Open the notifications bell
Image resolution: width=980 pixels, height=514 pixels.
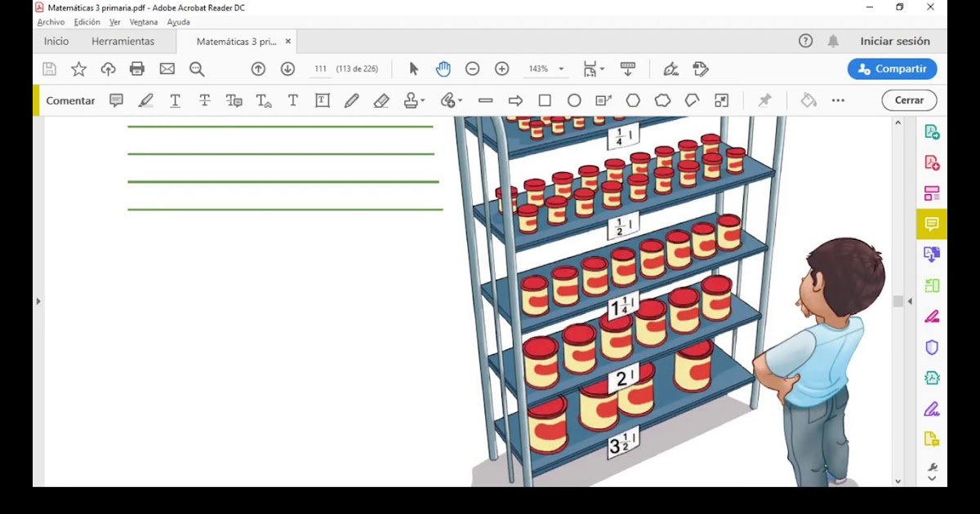tap(833, 41)
